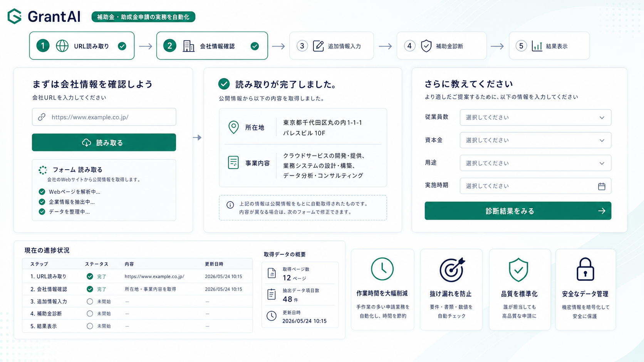The image size is (644, 362).
Task: Click the 読み取る button
Action: click(104, 142)
